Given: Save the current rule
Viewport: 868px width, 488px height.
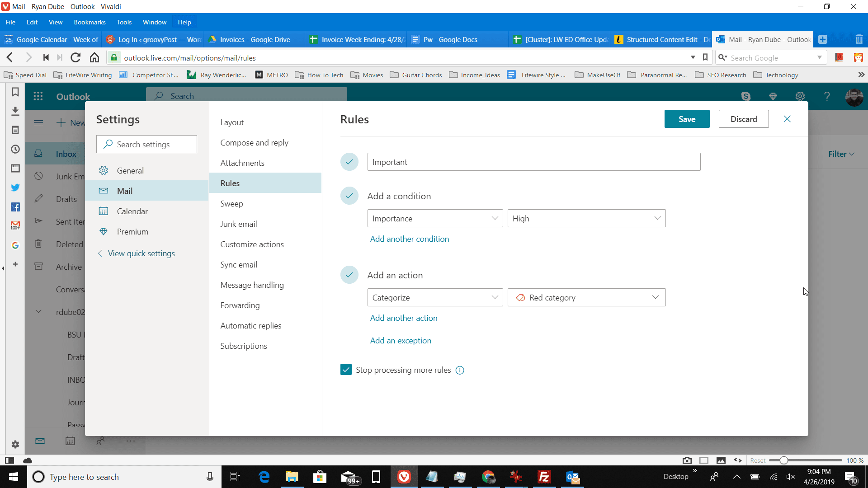Looking at the screenshot, I should pyautogui.click(x=687, y=118).
